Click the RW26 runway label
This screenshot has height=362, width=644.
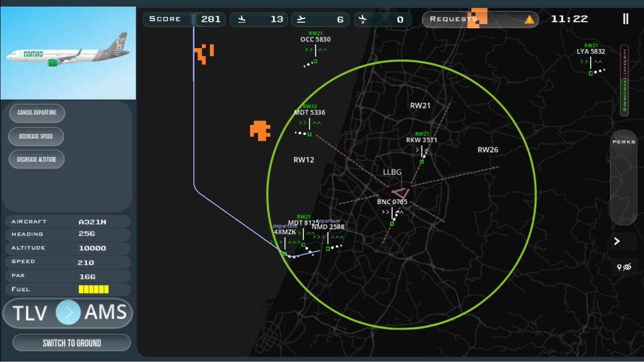(488, 150)
